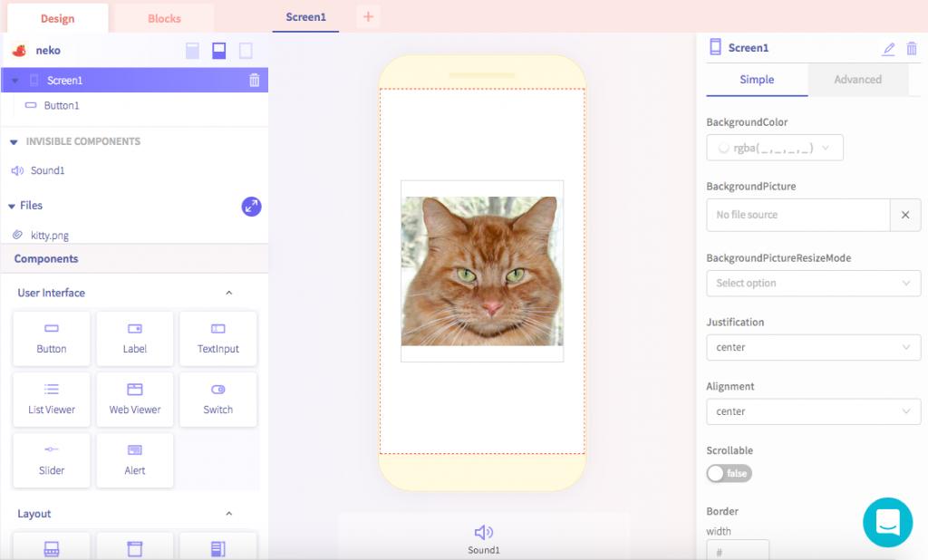Screen dimensions: 928x560
Task: Add a new screen with plus button
Action: [368, 16]
